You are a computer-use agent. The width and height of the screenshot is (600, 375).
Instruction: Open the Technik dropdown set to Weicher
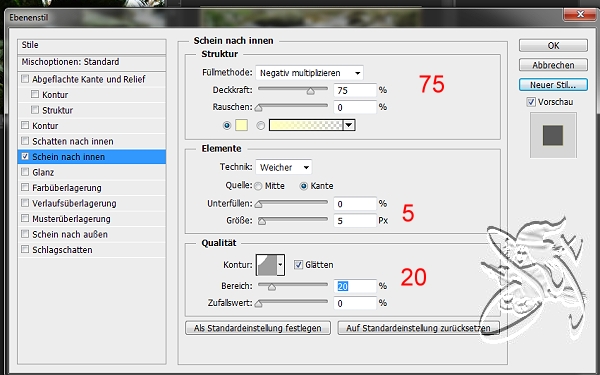point(284,167)
